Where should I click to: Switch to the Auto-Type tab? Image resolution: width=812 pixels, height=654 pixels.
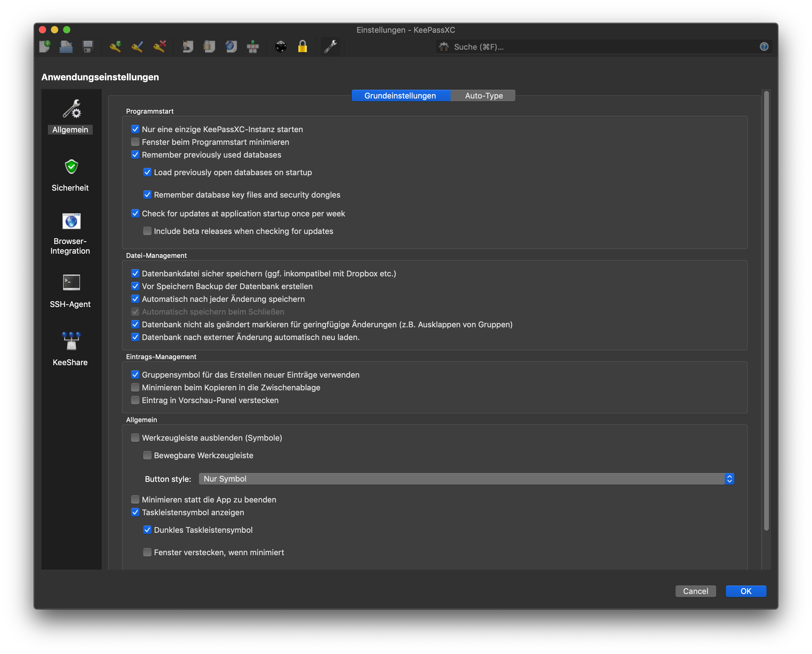483,95
